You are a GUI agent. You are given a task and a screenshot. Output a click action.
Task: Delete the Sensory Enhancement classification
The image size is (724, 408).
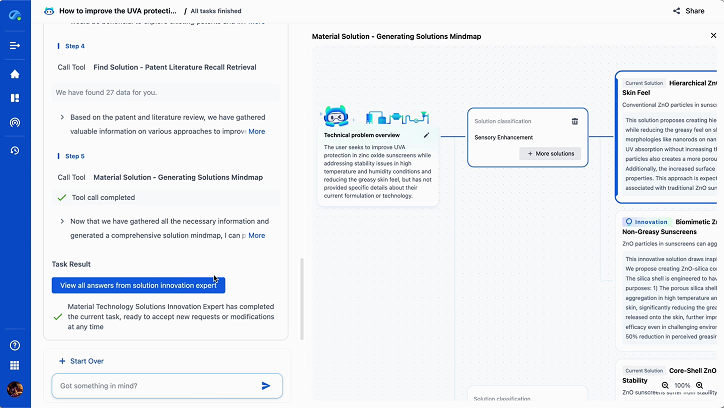tap(575, 121)
